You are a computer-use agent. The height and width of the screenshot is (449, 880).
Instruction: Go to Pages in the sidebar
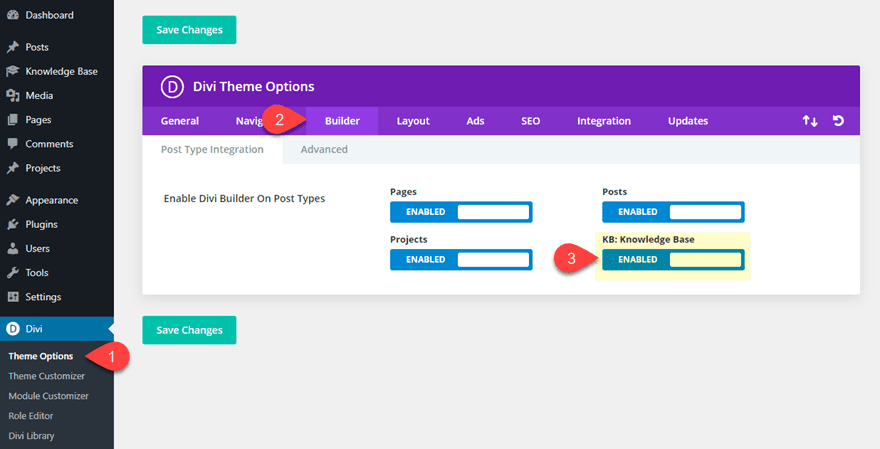click(x=38, y=120)
